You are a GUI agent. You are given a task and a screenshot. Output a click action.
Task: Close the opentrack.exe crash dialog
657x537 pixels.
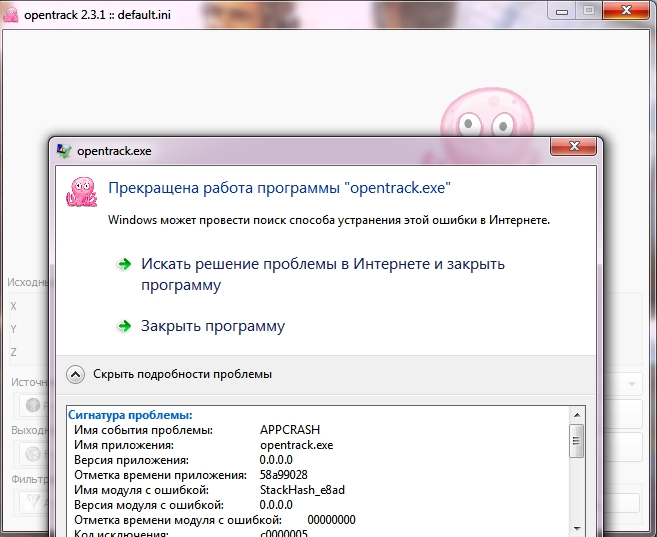pyautogui.click(x=574, y=146)
